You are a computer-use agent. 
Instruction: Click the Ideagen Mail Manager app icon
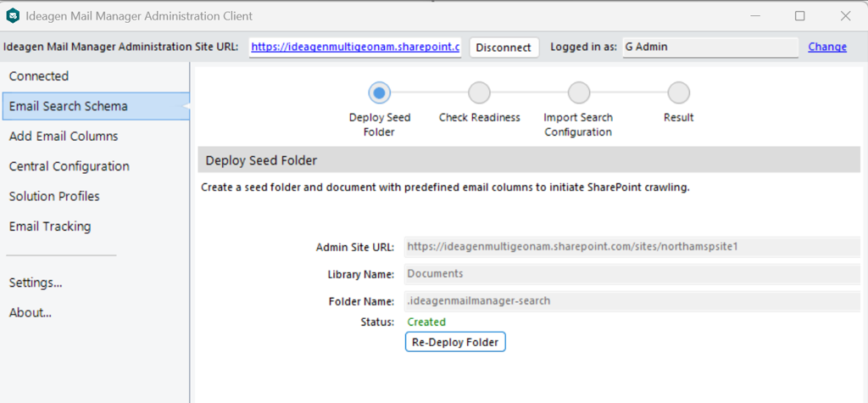[x=13, y=16]
